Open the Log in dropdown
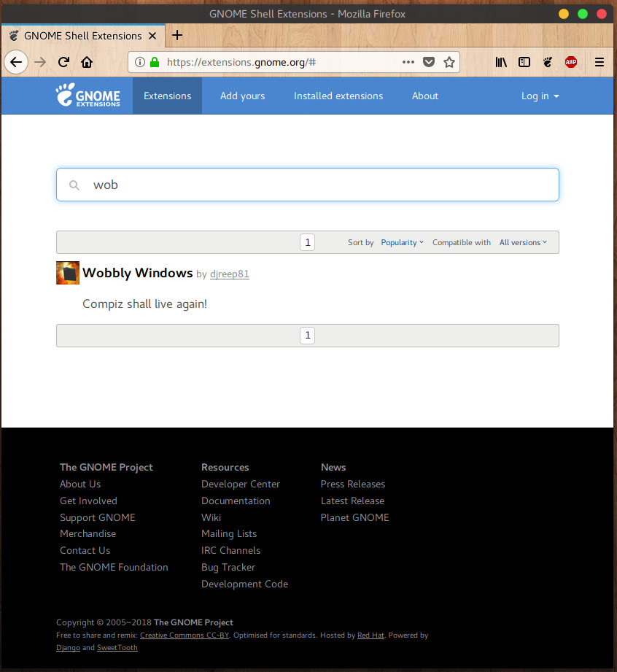 pos(540,96)
